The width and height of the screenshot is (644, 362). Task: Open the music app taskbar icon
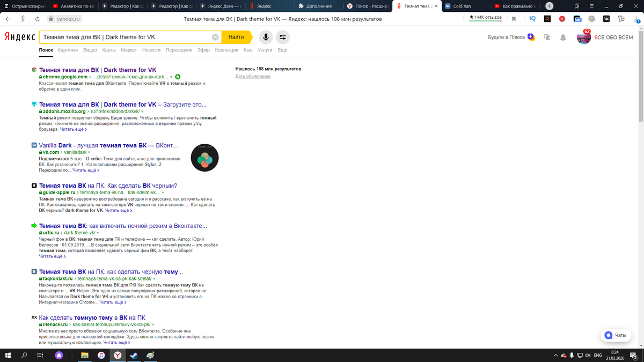point(101,355)
